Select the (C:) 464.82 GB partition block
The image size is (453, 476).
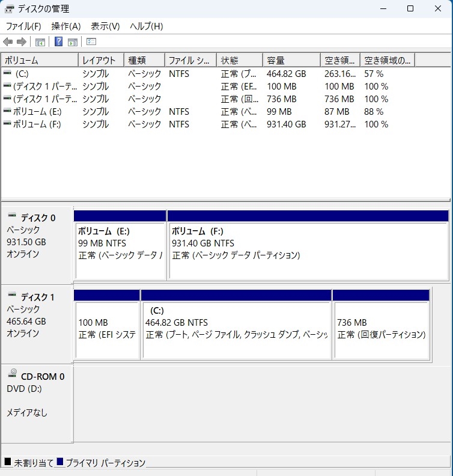click(236, 324)
